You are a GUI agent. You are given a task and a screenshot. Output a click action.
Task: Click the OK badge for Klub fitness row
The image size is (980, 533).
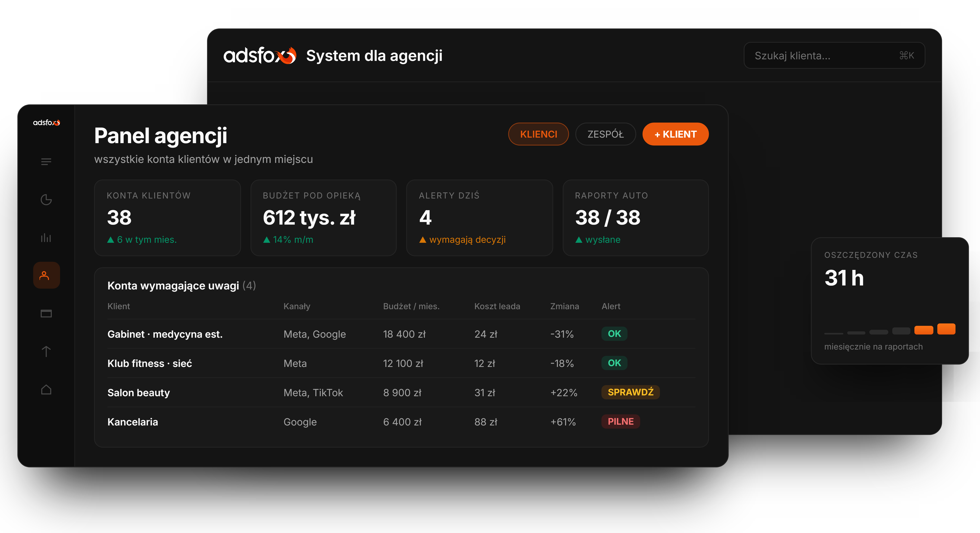click(614, 363)
